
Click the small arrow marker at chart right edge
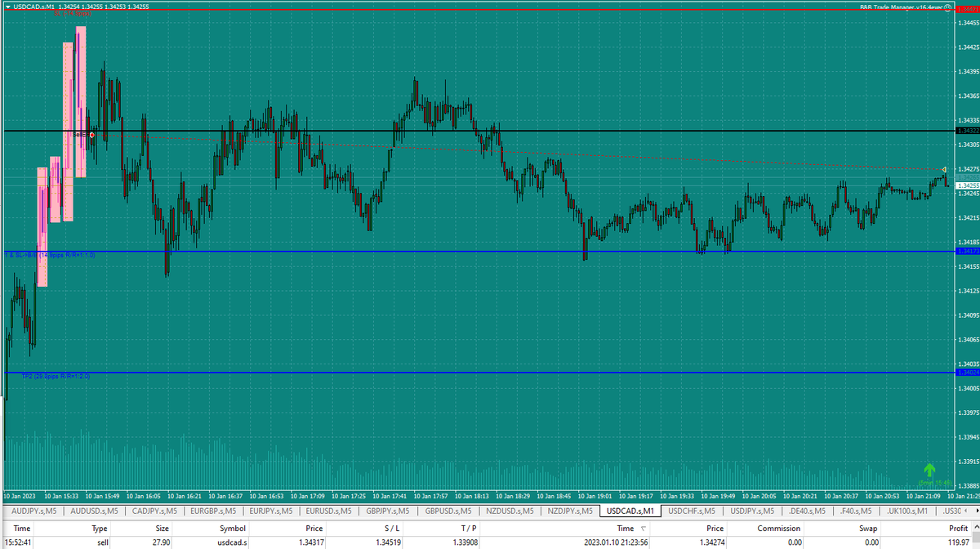click(x=945, y=169)
